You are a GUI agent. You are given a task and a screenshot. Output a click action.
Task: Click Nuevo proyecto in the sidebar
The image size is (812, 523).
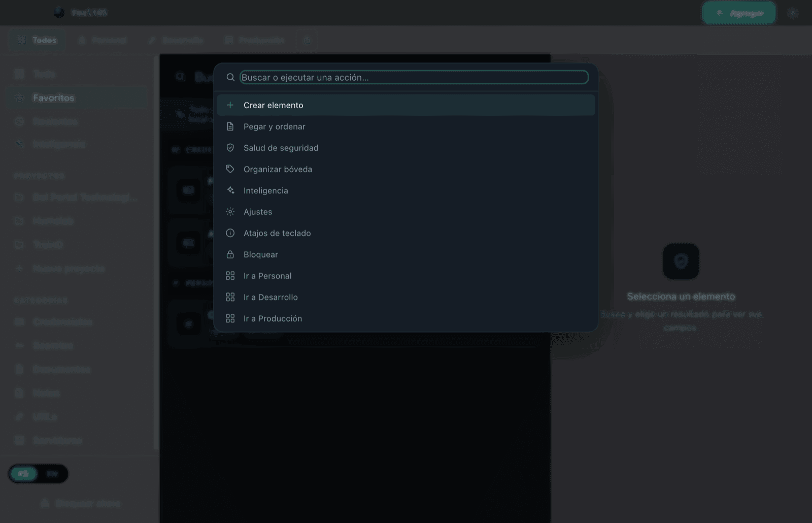point(77,268)
